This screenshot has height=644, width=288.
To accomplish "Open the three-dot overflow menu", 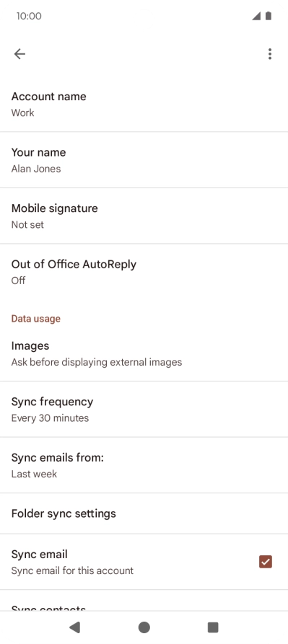I will point(269,54).
